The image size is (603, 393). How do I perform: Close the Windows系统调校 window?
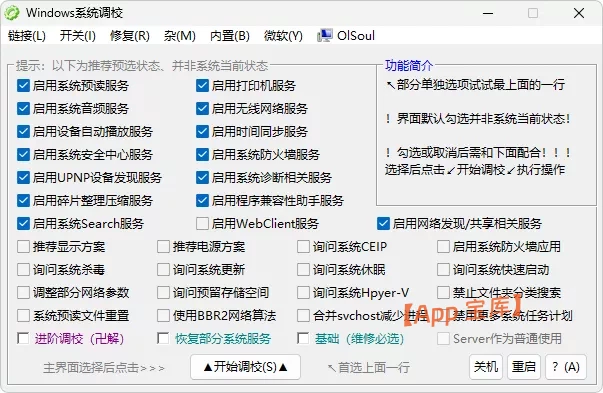click(579, 13)
